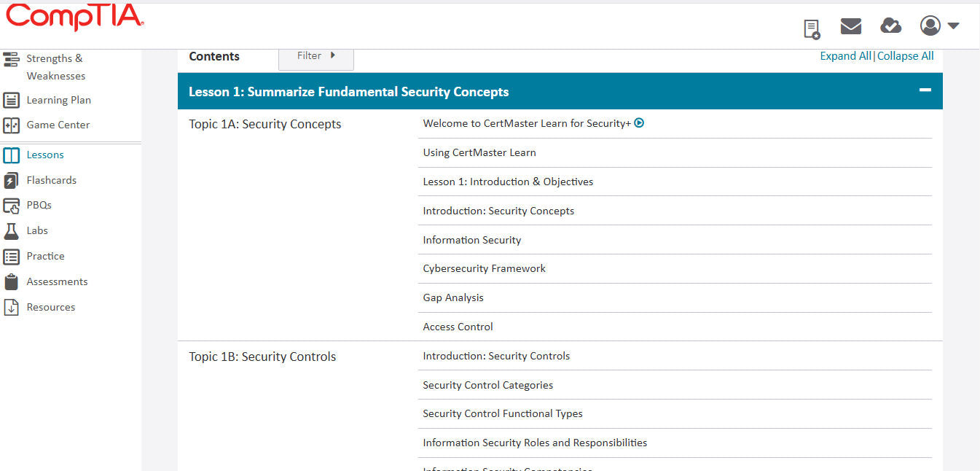This screenshot has height=471, width=980.
Task: Play the Welcome to CertMaster Learn video
Action: click(x=639, y=122)
